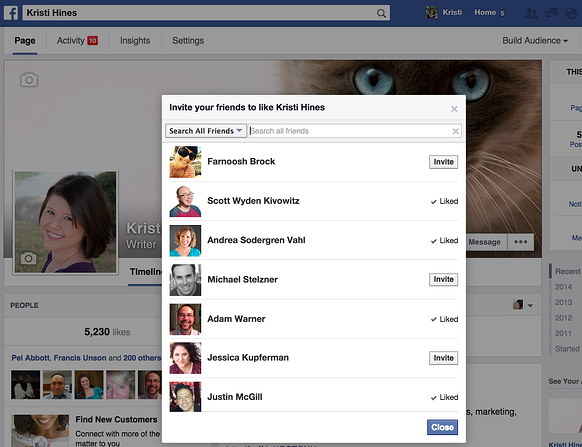The height and width of the screenshot is (447, 582).
Task: Click the 5,230 likes count
Action: [x=107, y=332]
